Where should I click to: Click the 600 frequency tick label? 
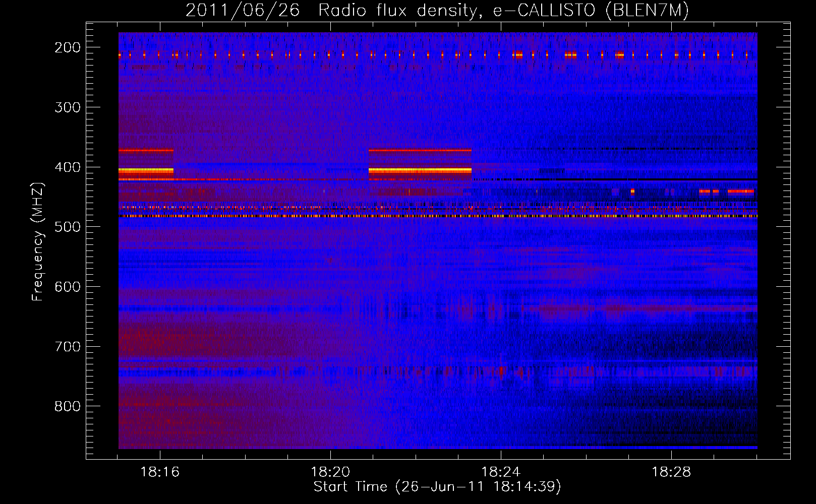68,287
